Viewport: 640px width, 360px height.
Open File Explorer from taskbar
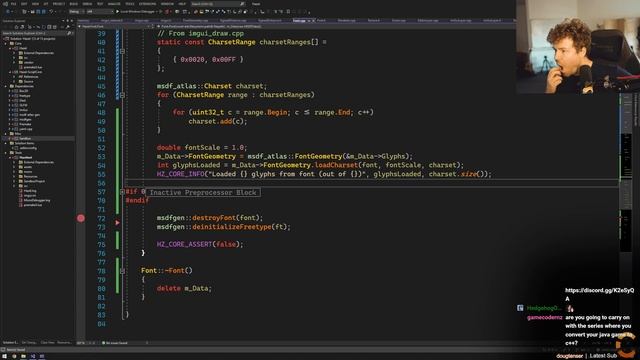(24, 356)
